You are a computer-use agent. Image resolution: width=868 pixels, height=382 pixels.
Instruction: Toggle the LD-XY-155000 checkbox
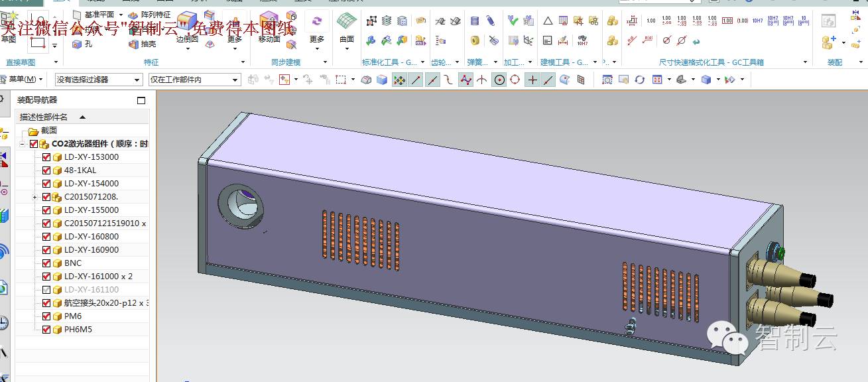point(46,210)
